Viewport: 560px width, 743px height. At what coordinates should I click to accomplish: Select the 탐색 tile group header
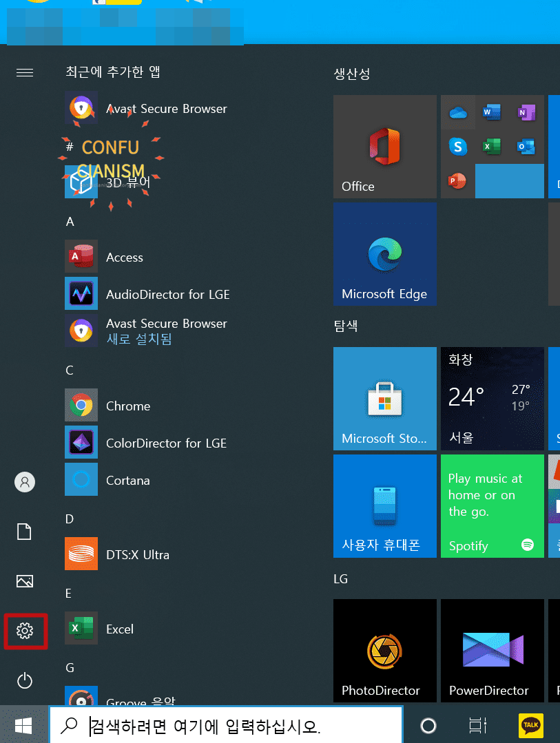(346, 326)
